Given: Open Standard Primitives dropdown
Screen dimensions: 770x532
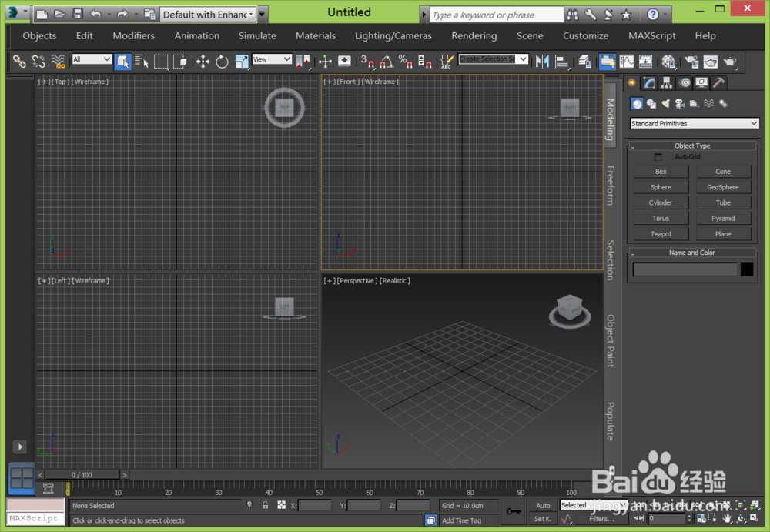Looking at the screenshot, I should tap(695, 123).
